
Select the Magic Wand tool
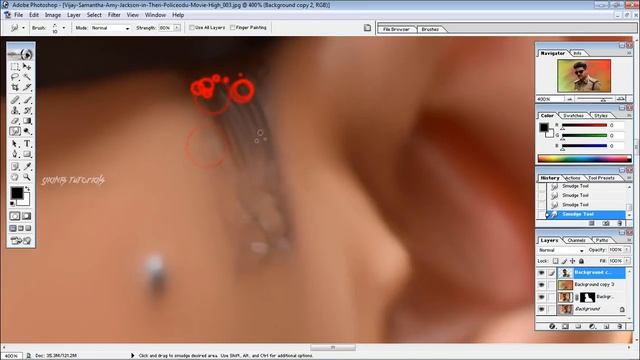point(27,77)
